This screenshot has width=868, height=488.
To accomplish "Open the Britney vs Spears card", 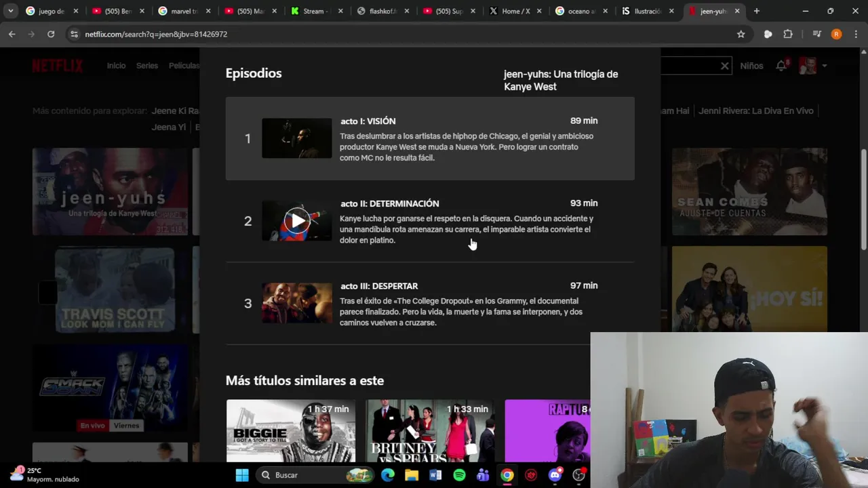I will tap(430, 431).
